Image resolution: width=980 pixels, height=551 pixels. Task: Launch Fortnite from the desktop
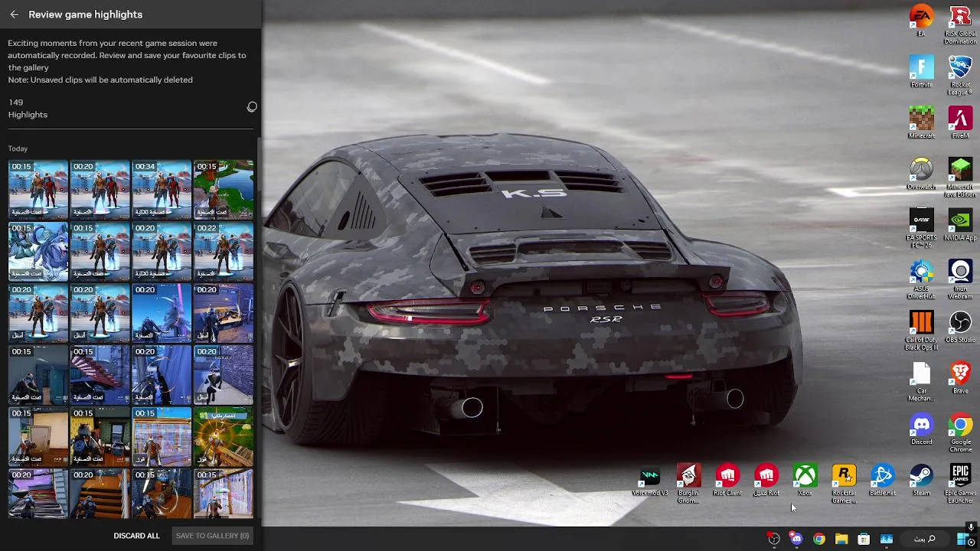coord(922,72)
